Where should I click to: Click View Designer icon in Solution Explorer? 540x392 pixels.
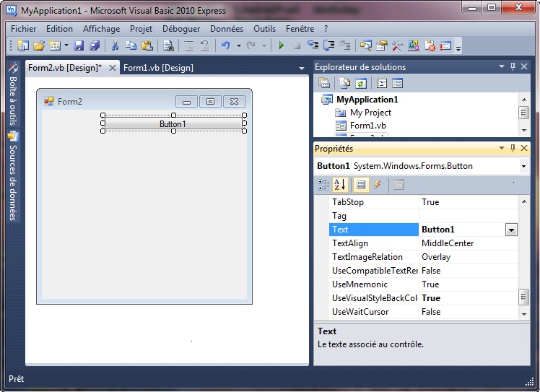(397, 83)
